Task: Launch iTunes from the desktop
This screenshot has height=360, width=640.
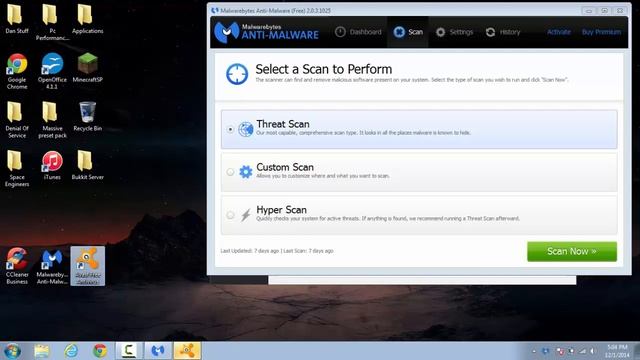Action: [52, 165]
